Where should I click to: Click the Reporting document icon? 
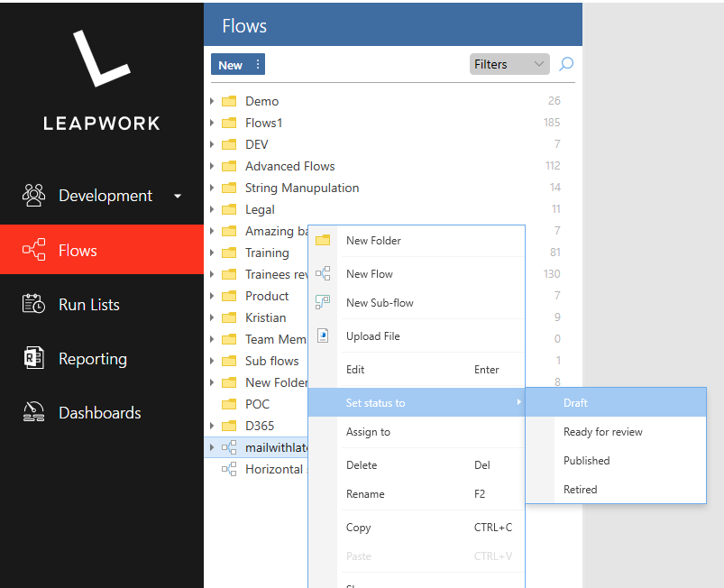pos(33,358)
